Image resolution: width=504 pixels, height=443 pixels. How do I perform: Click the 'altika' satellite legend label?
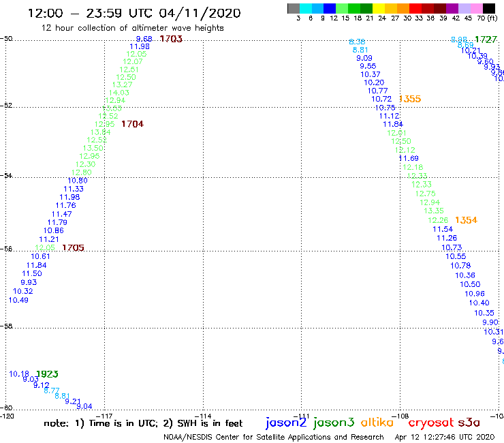[x=377, y=422]
